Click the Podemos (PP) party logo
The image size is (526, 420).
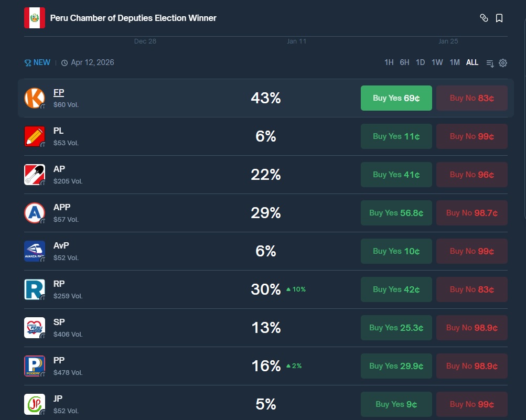(x=35, y=366)
